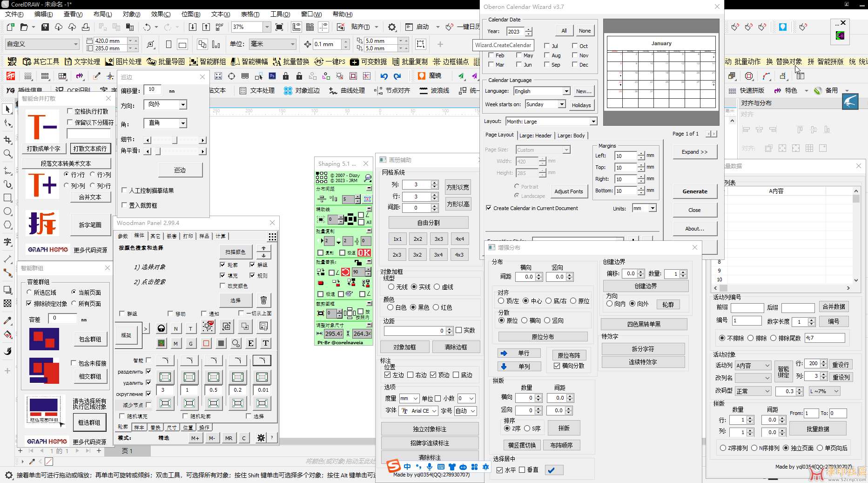Screen dimensions: 868x483
Task: Click the sun gear icon in Woodman footer
Action: click(x=261, y=438)
